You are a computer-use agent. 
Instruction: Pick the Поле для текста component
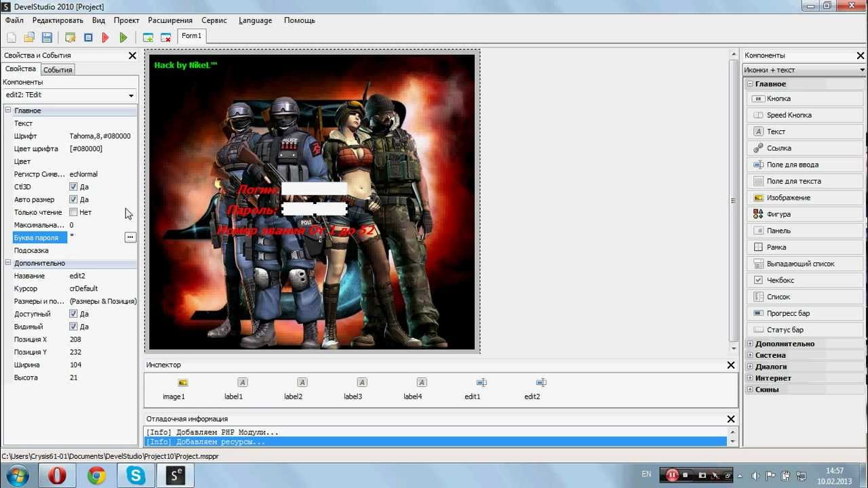[x=806, y=181]
